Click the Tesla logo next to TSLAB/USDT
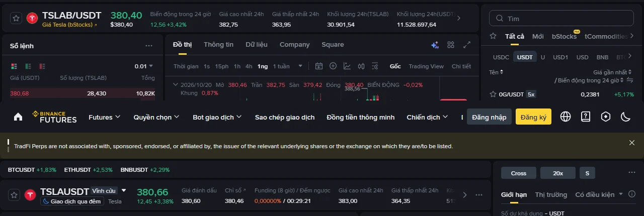Viewport: 644px width, 216px height. (32, 18)
